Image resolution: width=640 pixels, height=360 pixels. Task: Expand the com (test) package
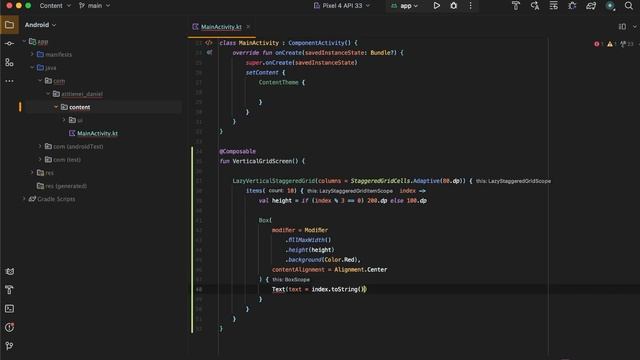(x=40, y=159)
